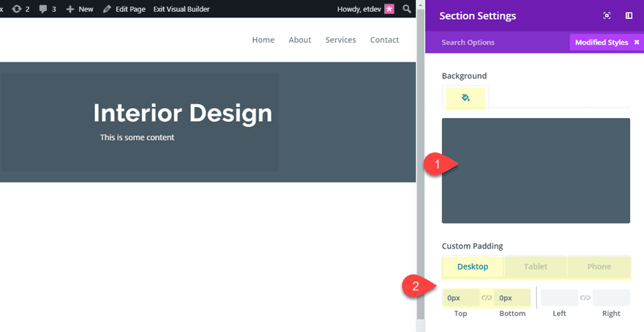Open the New content menu

click(x=80, y=9)
